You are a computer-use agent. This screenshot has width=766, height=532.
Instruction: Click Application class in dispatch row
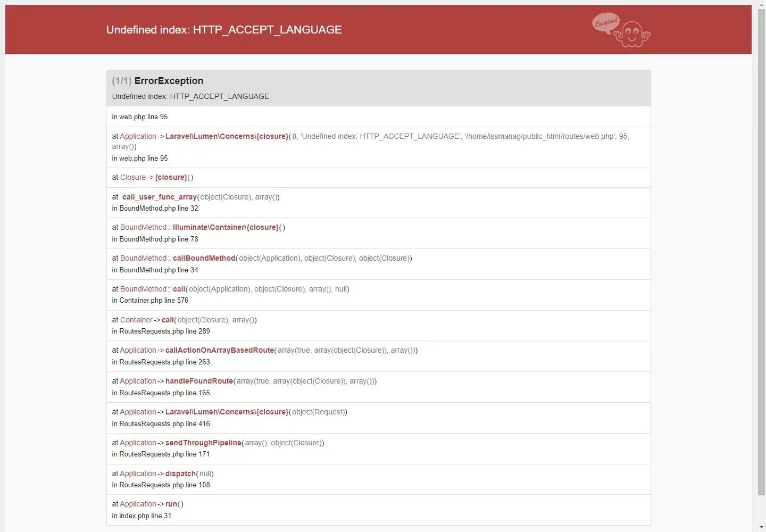click(138, 473)
